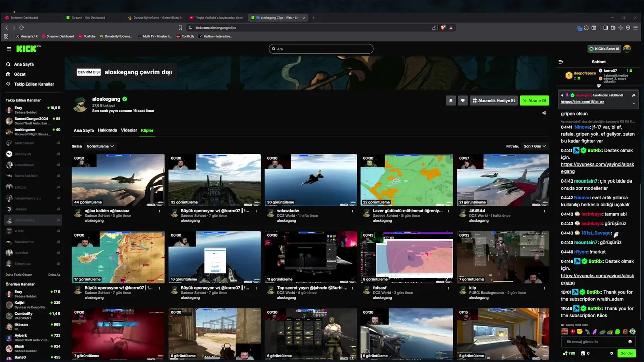Click Abonelik Hediye Et button
Viewport: 644px width, 362px height.
(494, 100)
